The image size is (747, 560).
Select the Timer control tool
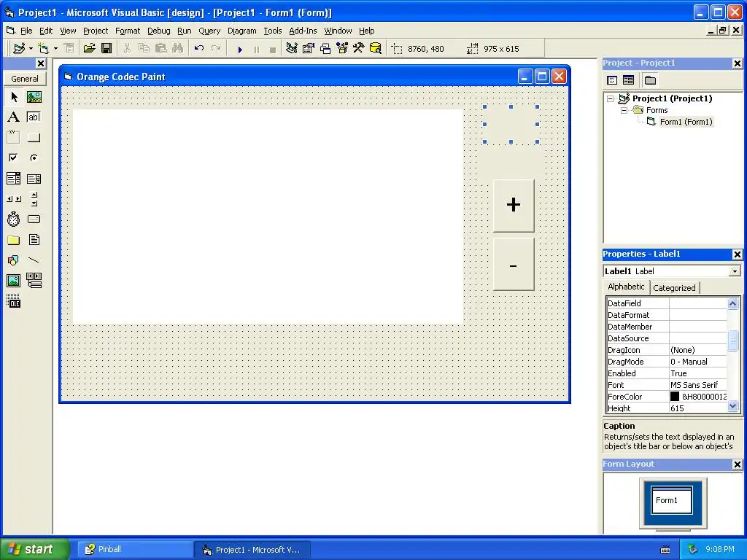[14, 219]
